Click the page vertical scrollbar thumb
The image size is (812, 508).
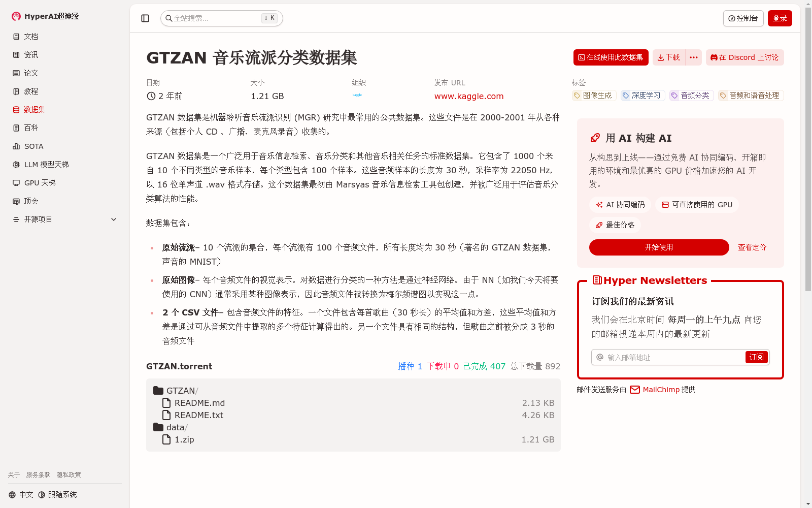coord(808,150)
